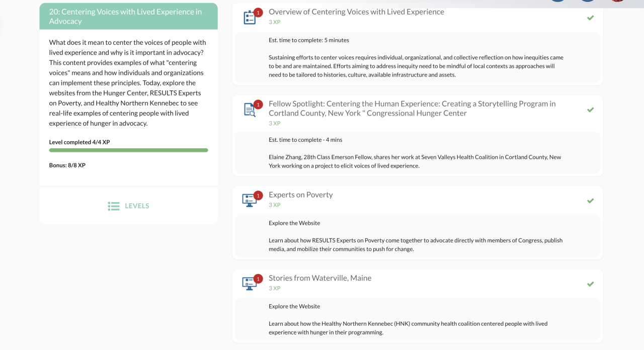Open the Experts on Poverty title link

(x=300, y=195)
